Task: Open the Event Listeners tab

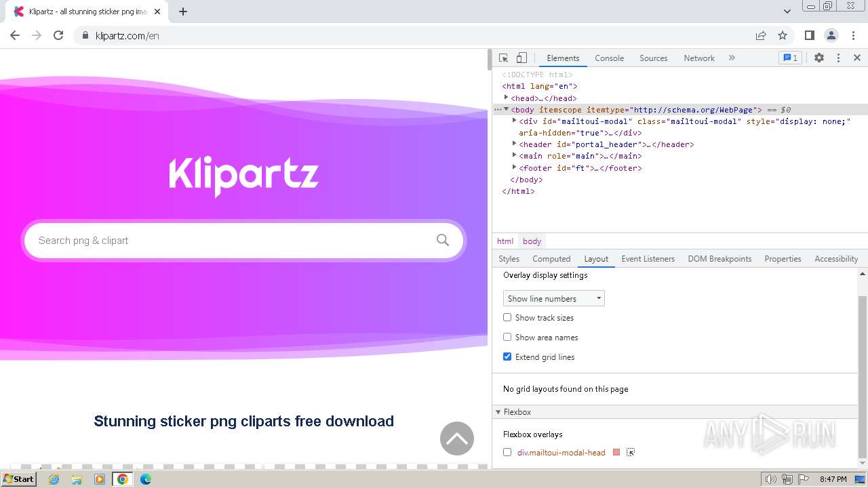Action: 648,259
